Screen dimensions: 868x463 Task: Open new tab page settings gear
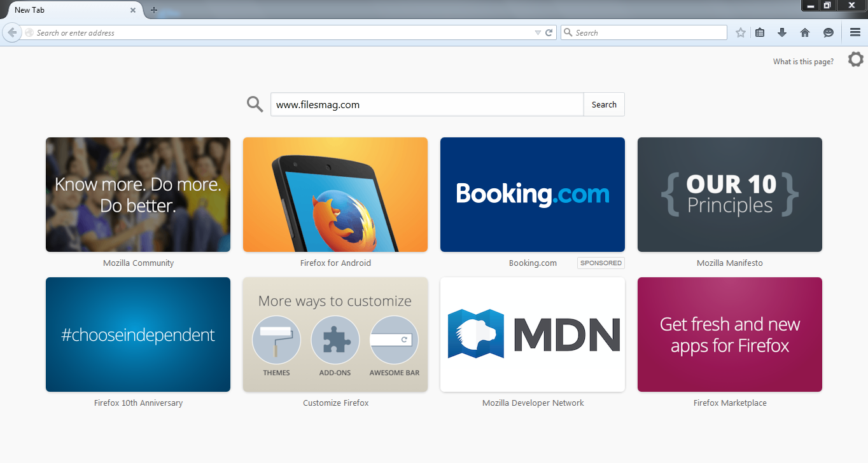[x=856, y=60]
